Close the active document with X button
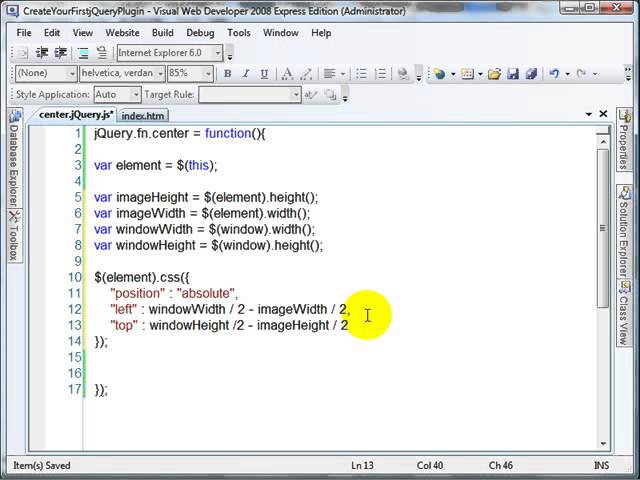 click(603, 114)
